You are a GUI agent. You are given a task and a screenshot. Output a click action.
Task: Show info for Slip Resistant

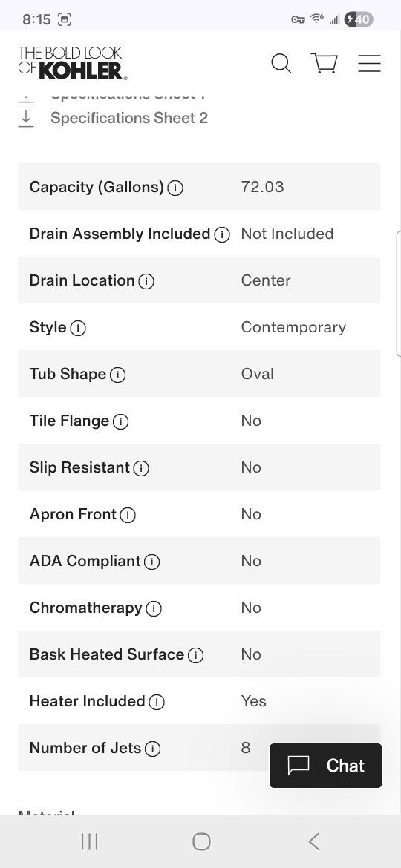[141, 468]
